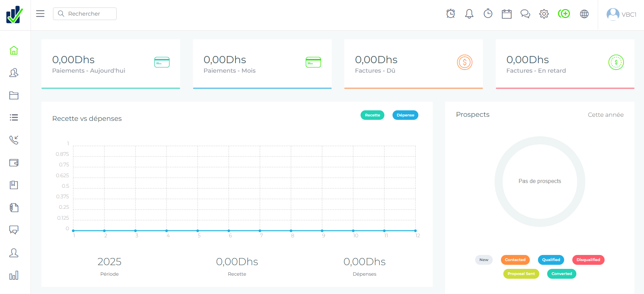Open the globe language dropdown

pos(584,14)
